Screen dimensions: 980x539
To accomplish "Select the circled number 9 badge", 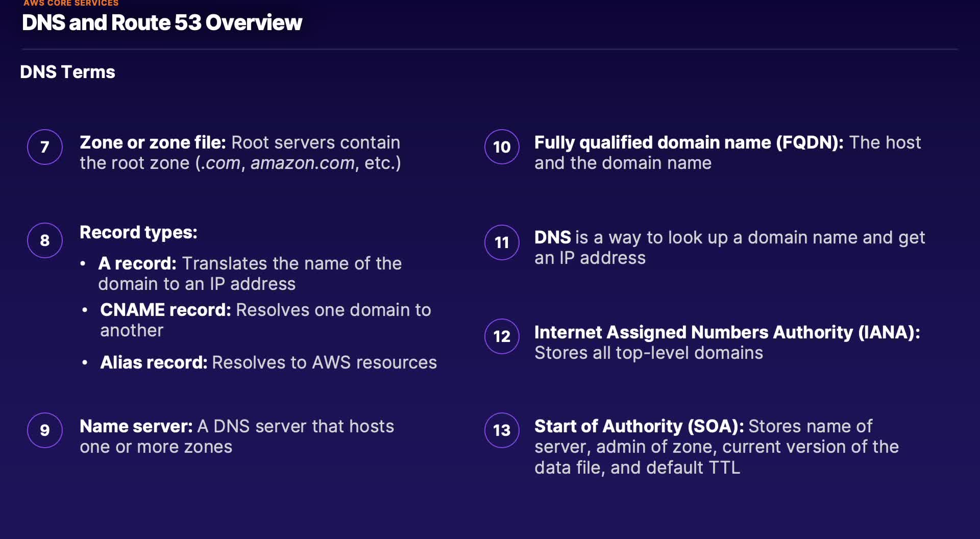I will 45,430.
